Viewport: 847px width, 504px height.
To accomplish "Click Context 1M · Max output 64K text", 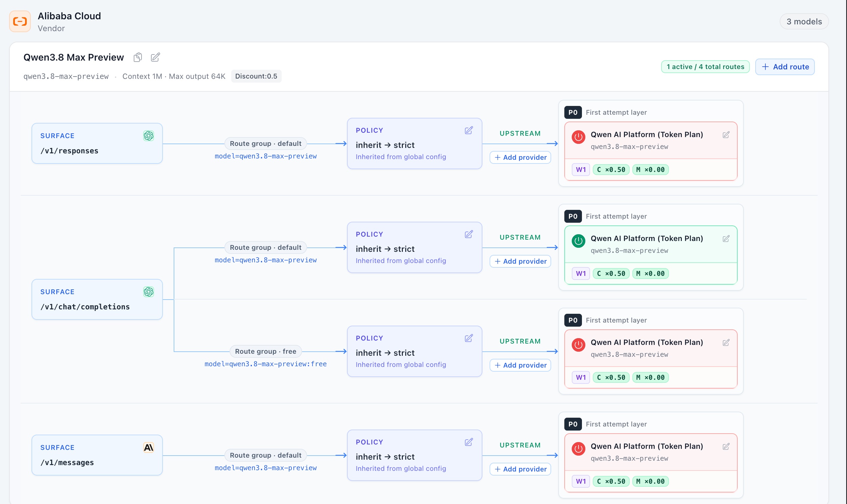I will point(174,76).
